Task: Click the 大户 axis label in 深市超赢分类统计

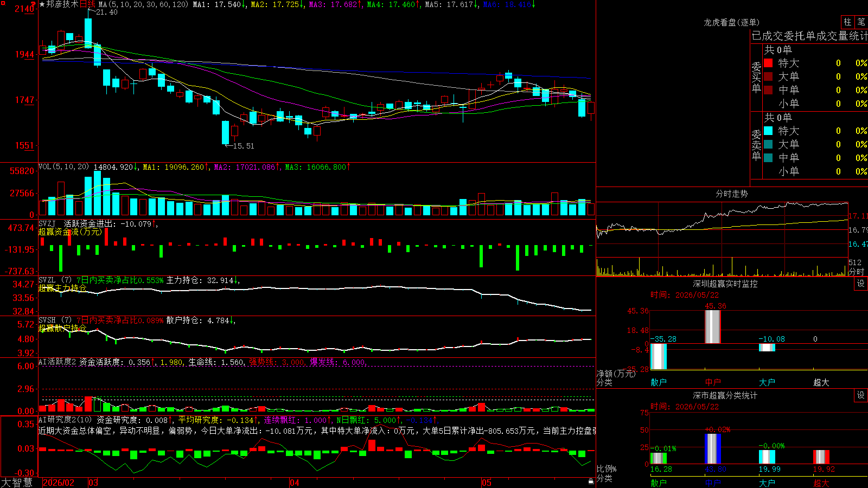Action: (767, 483)
